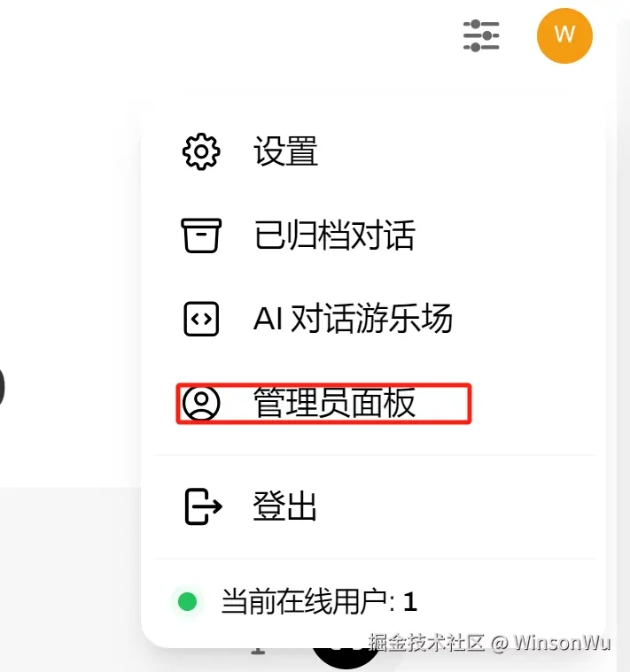This screenshot has height=672, width=630.
Task: Click the gear icon beside 设置
Action: (201, 151)
